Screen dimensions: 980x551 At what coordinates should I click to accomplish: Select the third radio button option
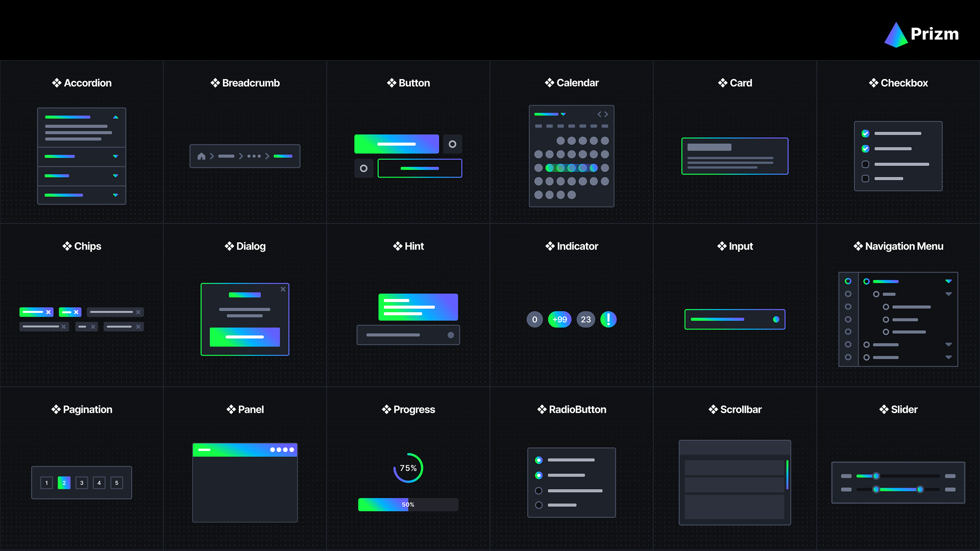pyautogui.click(x=538, y=491)
